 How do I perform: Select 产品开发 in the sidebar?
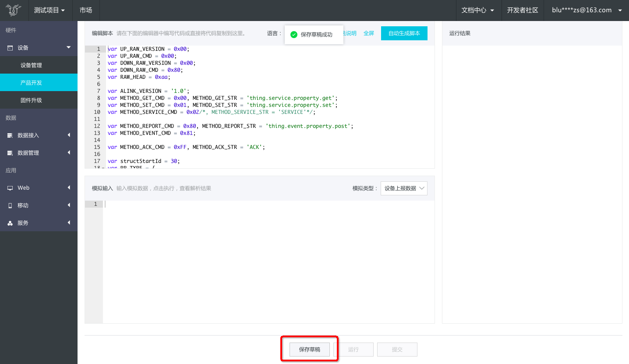39,83
